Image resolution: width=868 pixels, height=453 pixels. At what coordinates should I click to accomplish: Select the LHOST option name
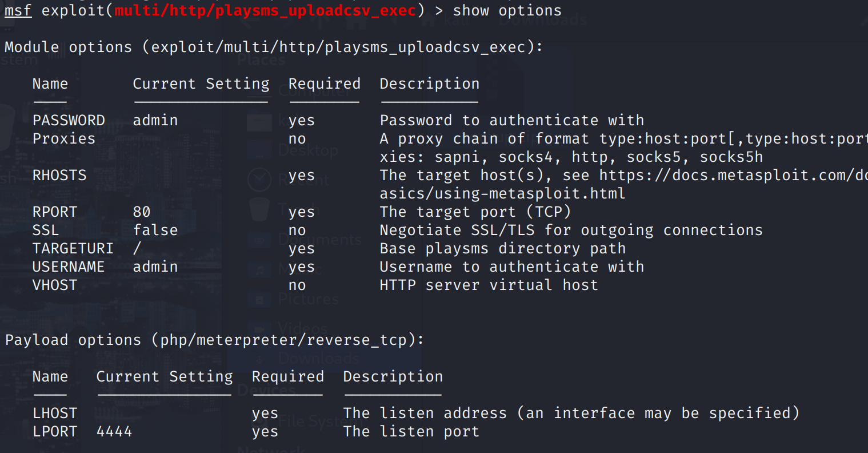point(55,413)
